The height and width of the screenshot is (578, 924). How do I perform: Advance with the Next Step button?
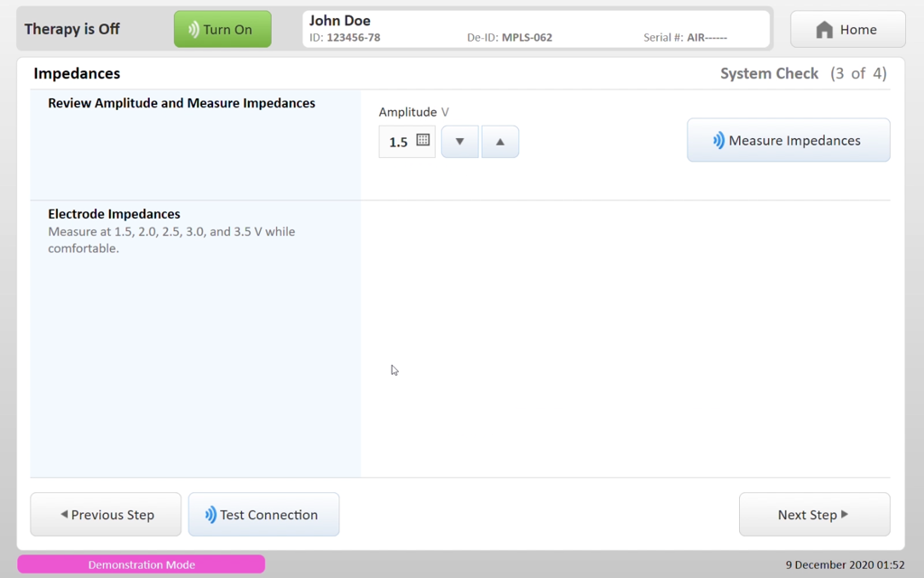[x=814, y=515]
